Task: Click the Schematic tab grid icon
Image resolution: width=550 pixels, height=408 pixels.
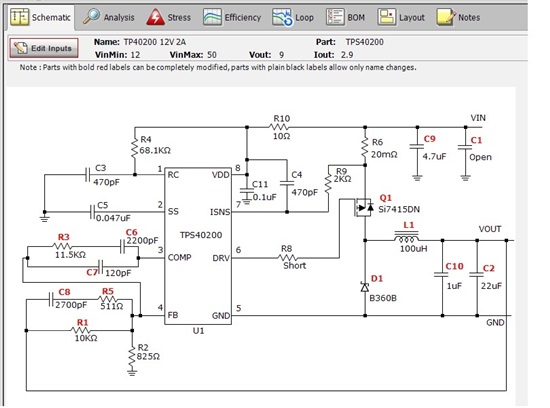Action: (x=20, y=17)
